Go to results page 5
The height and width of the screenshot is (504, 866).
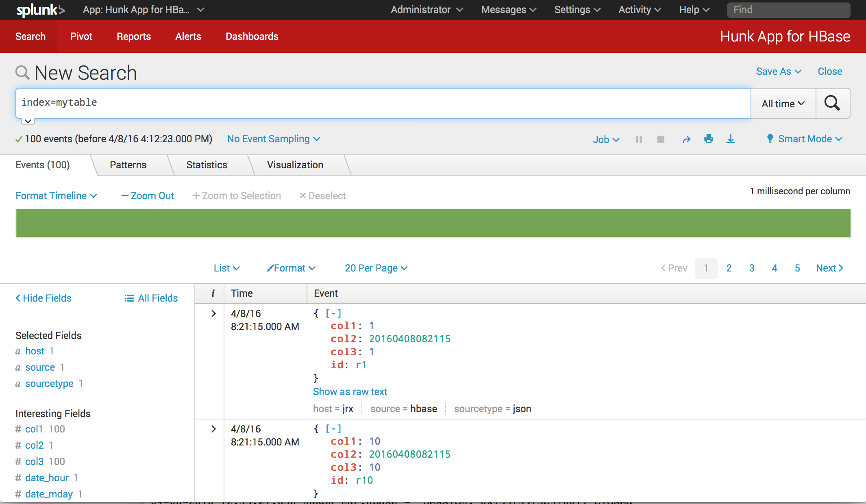click(x=797, y=268)
